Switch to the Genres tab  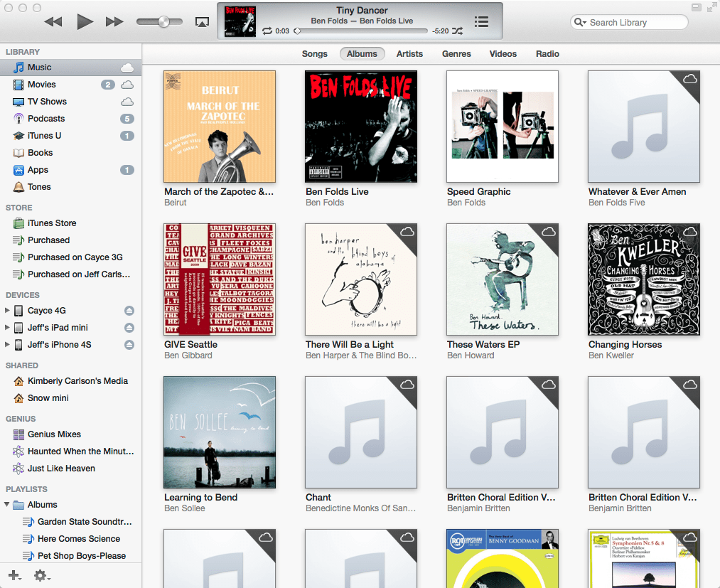[456, 53]
